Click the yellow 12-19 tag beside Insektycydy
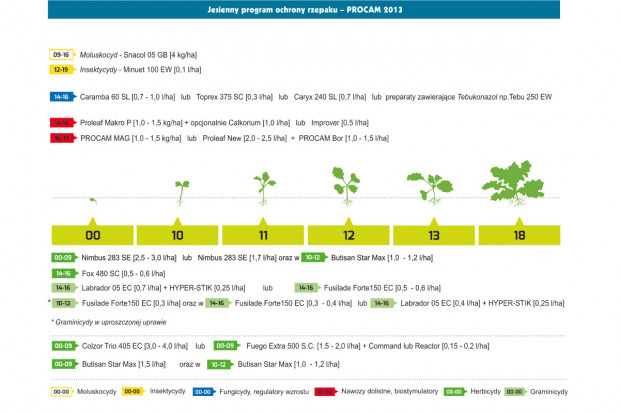 click(62, 70)
